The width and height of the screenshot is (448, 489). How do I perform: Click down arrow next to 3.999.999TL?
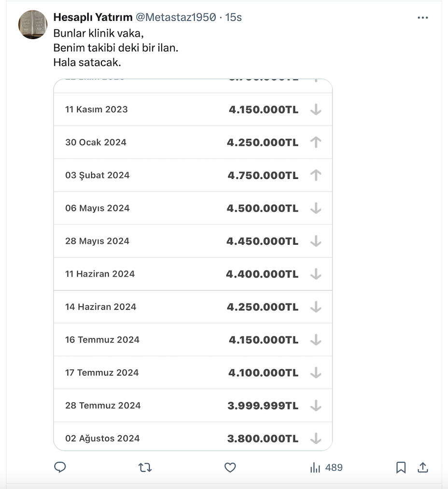point(316,405)
